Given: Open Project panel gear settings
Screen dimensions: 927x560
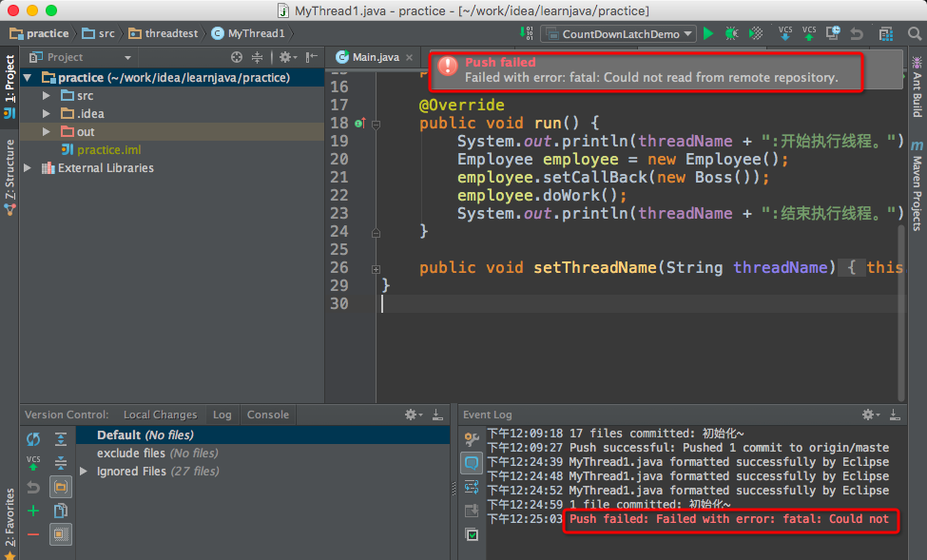Looking at the screenshot, I should pos(287,57).
